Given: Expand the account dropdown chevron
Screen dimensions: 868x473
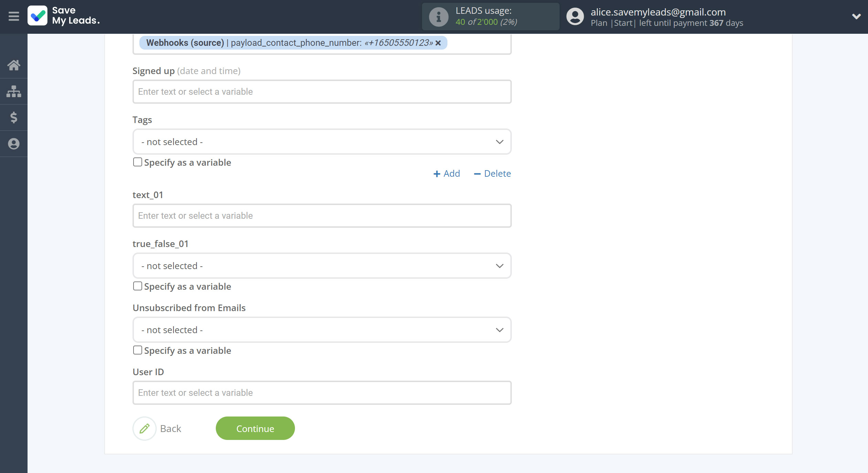Looking at the screenshot, I should (x=856, y=16).
